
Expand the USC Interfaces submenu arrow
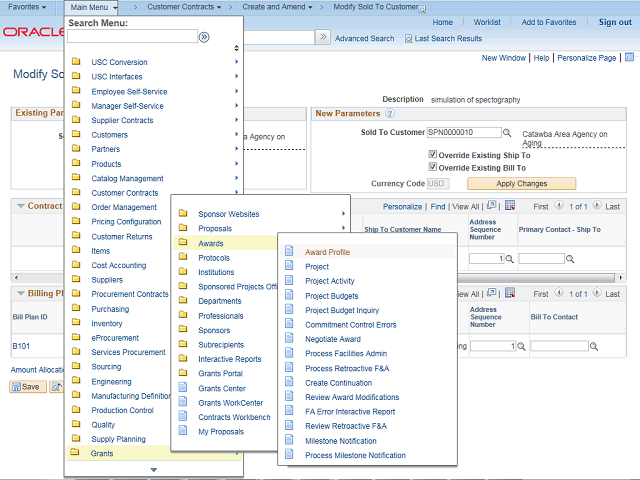[236, 76]
